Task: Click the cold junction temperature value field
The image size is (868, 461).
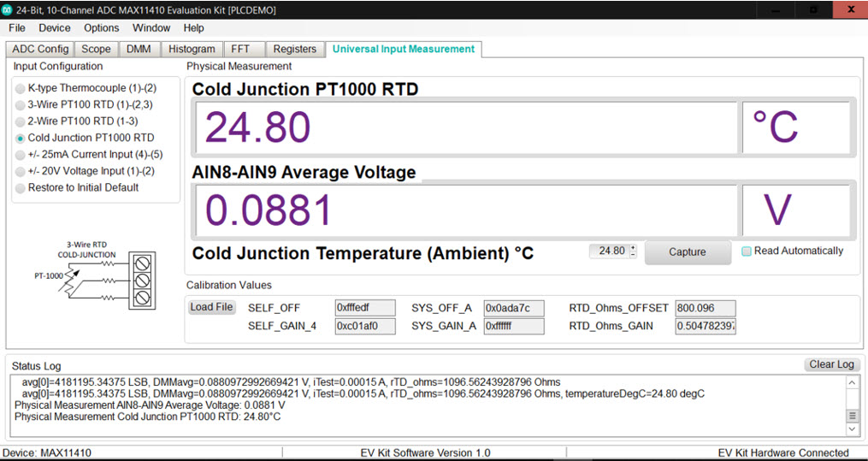Action: [610, 251]
